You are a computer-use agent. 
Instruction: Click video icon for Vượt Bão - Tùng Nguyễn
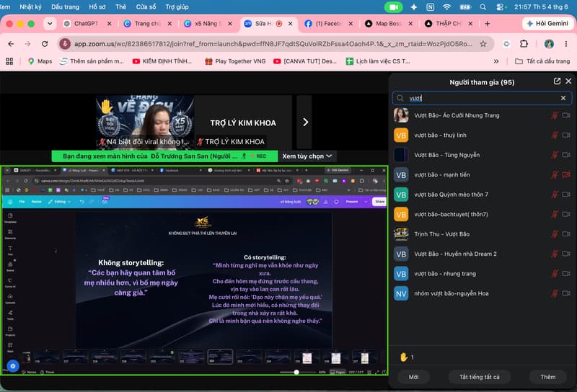[x=566, y=155]
